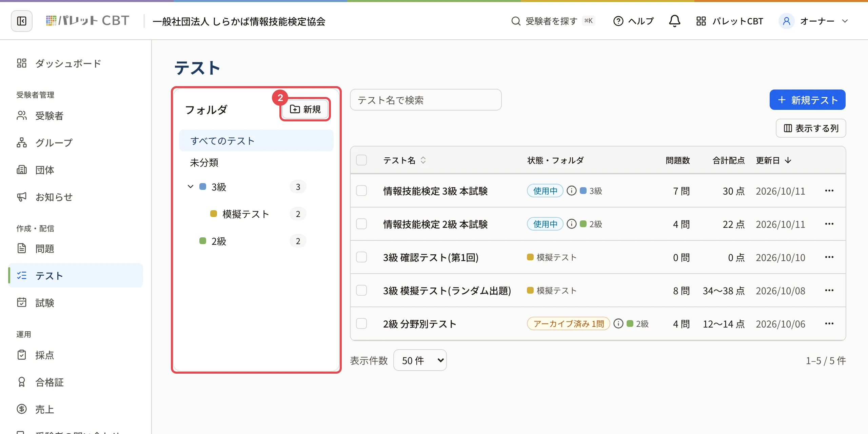The image size is (868, 434).
Task: Click the Help question mark icon
Action: (x=618, y=21)
